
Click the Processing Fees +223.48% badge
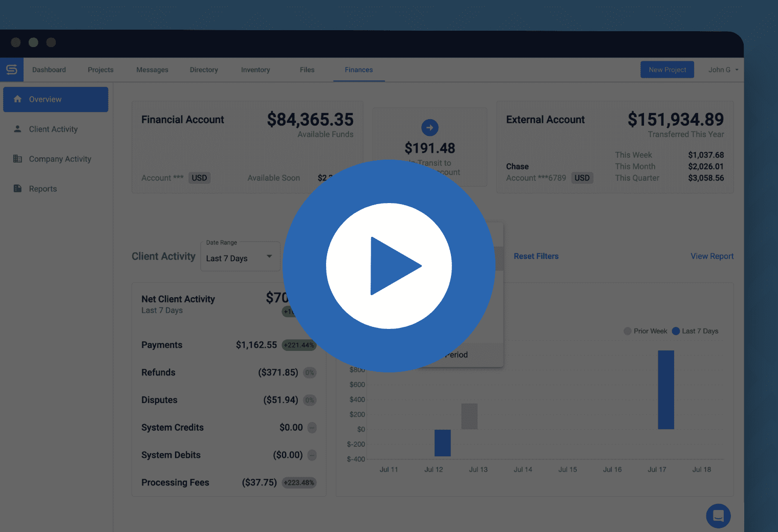pyautogui.click(x=299, y=483)
